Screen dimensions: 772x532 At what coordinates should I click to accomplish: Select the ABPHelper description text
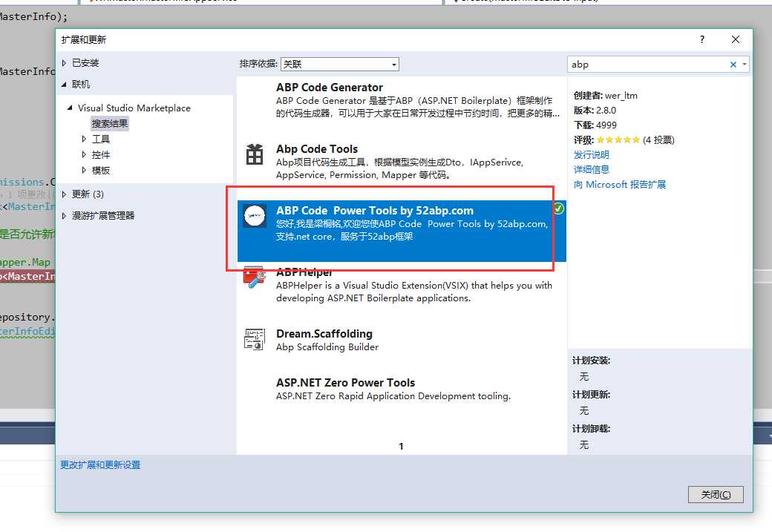pos(414,292)
